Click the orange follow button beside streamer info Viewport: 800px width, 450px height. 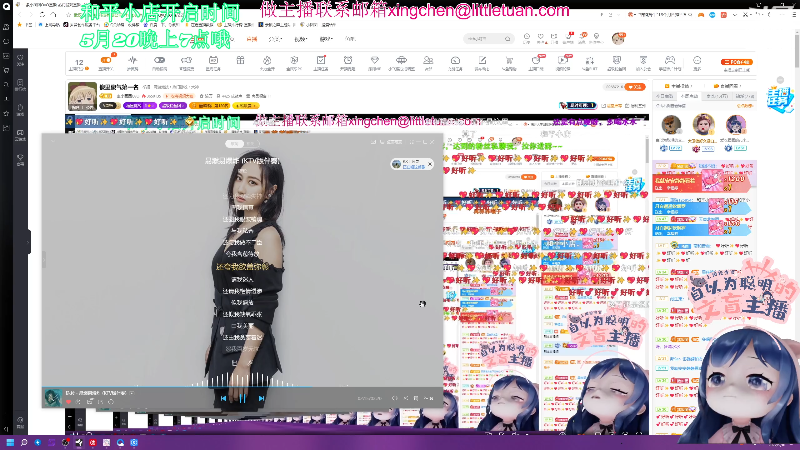[x=635, y=87]
